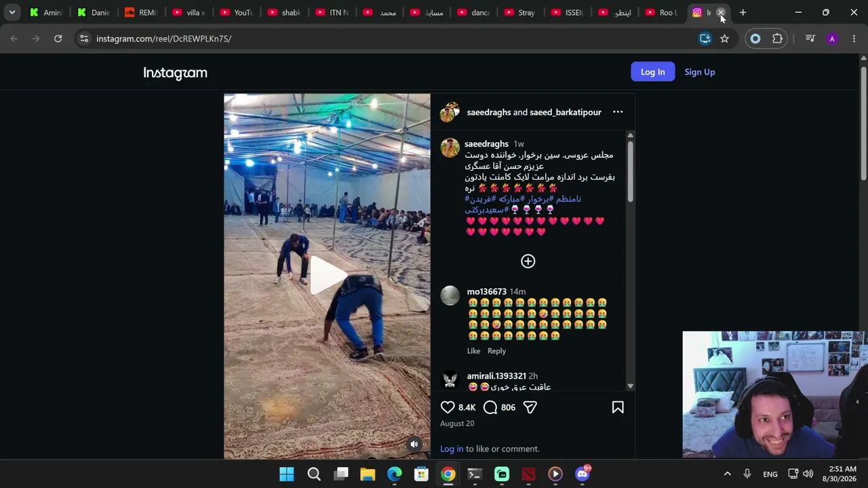Bookmark this page with the star icon

[724, 39]
